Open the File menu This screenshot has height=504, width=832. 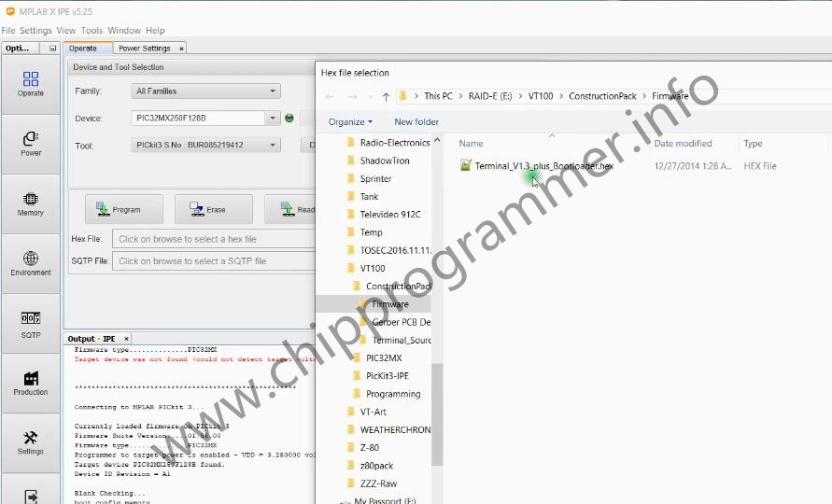click(x=8, y=30)
